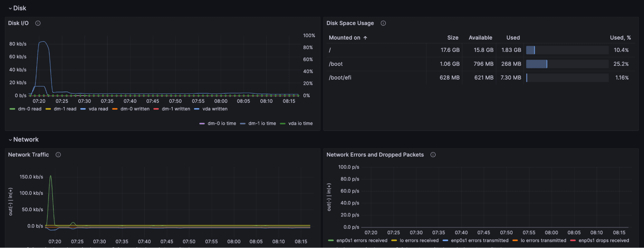The image size is (644, 248).
Task: Click the / mount point cell
Action: click(x=376, y=50)
